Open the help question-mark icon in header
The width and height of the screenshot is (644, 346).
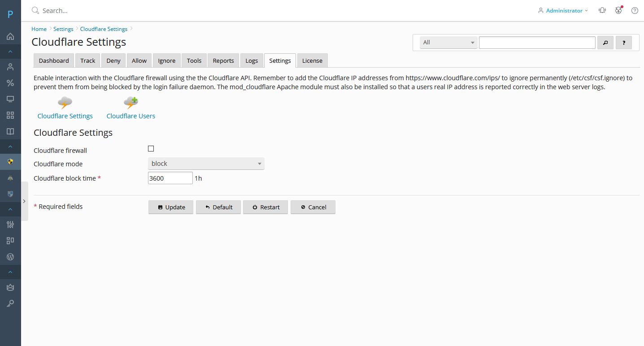click(635, 10)
